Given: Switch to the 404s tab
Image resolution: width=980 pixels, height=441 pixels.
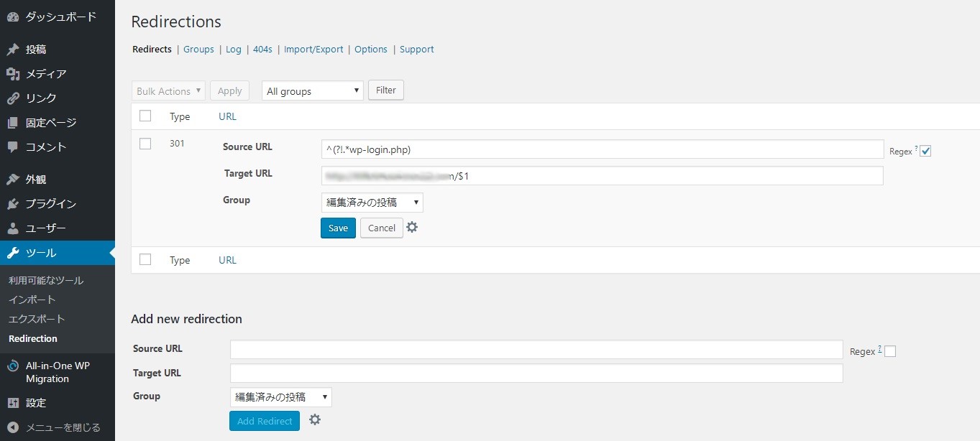Looking at the screenshot, I should click(262, 50).
